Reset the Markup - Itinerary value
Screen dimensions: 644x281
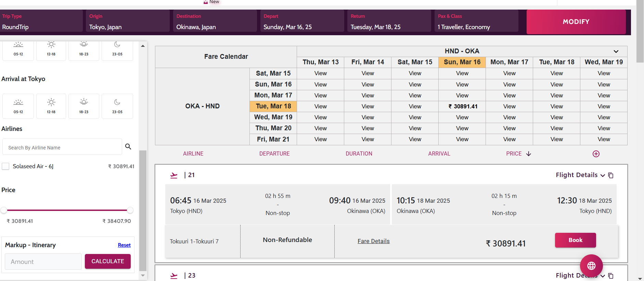[124, 245]
